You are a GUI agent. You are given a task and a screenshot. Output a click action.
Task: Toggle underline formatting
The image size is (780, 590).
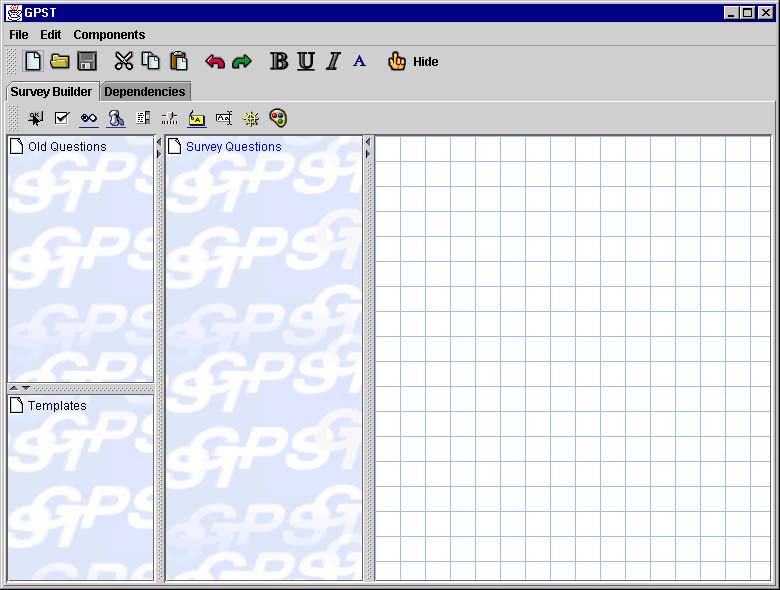(306, 62)
